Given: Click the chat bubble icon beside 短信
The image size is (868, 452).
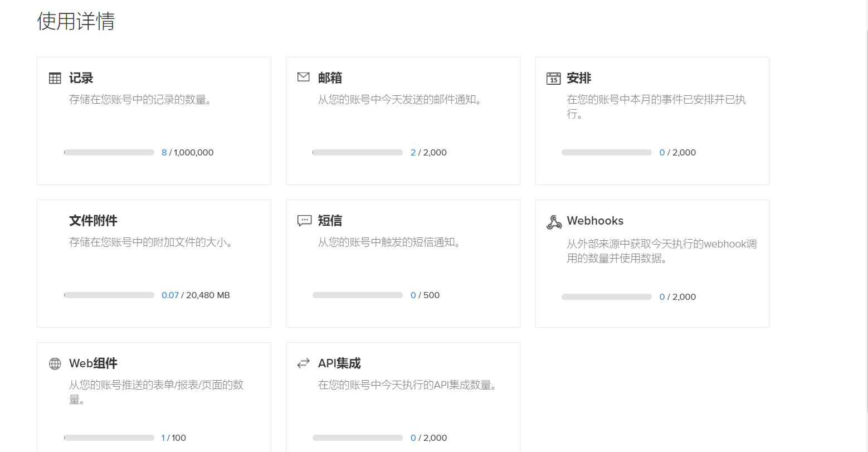Looking at the screenshot, I should pyautogui.click(x=304, y=221).
